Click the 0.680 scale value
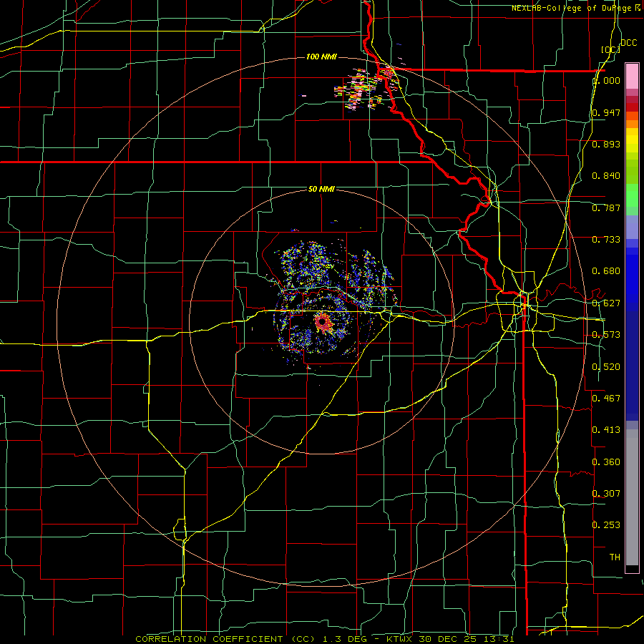The image size is (644, 644). click(x=606, y=271)
